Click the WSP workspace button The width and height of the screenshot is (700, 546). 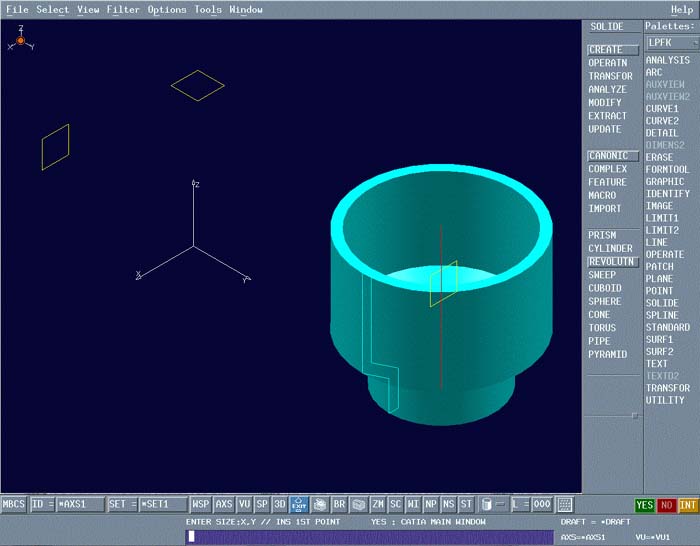(x=201, y=505)
